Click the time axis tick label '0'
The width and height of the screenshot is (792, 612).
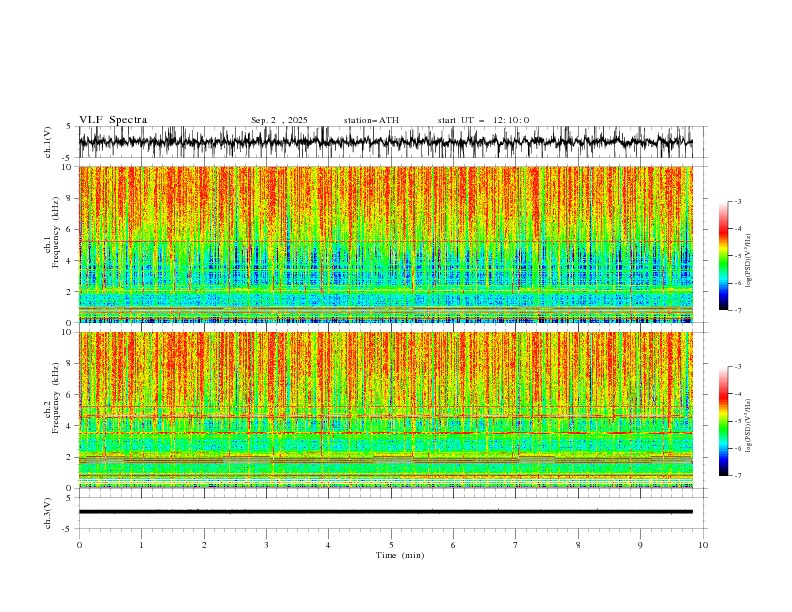[79, 545]
